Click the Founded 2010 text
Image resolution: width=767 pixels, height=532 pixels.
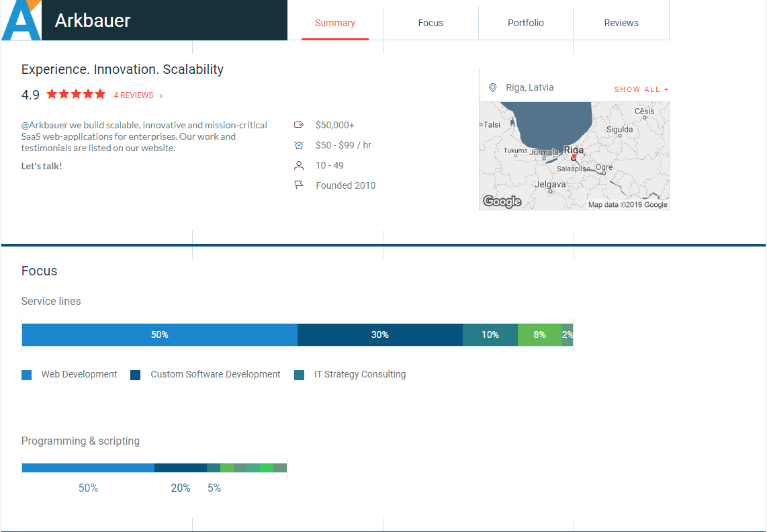(x=346, y=185)
